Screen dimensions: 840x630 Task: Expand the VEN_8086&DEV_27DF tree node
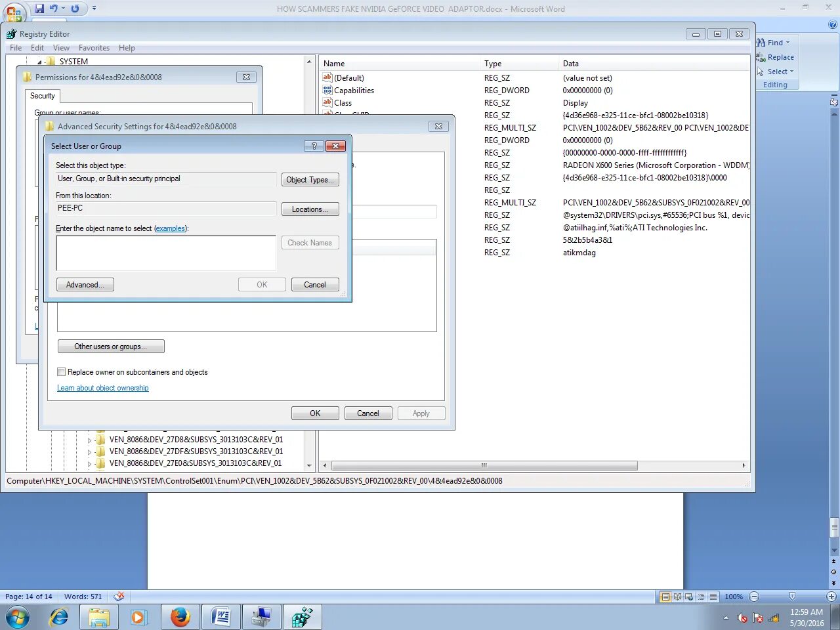click(x=90, y=451)
